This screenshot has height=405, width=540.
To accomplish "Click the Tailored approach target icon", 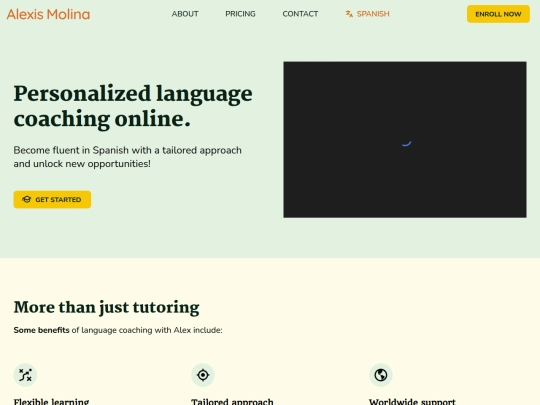I will 203,375.
